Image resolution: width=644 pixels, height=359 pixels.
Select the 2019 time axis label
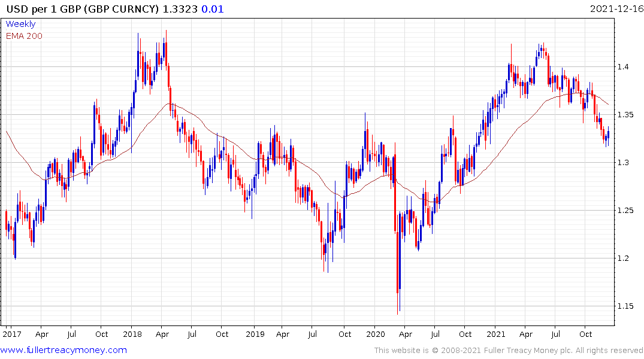(255, 334)
